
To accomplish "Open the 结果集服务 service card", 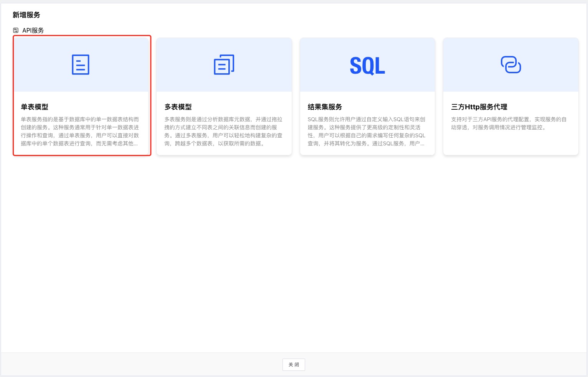I will point(367,96).
